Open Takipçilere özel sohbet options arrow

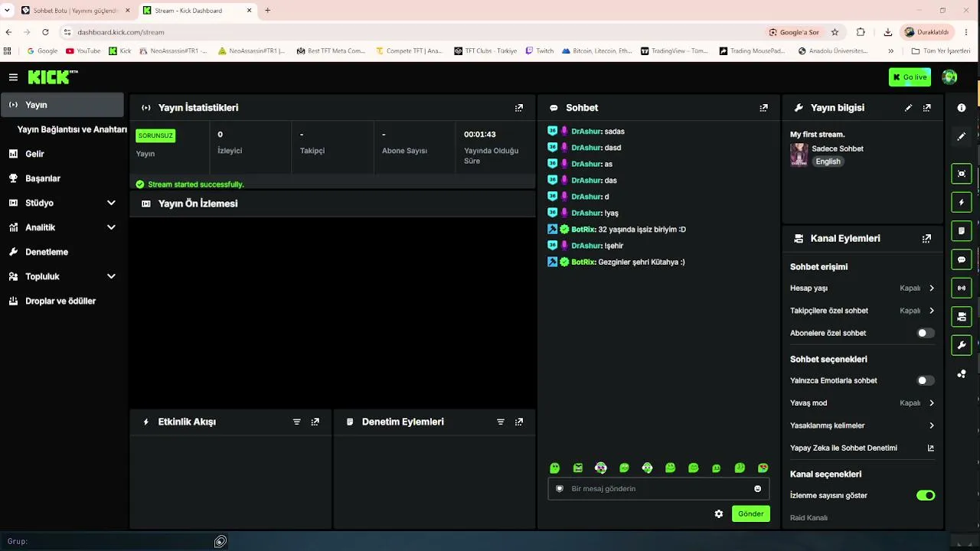click(932, 311)
